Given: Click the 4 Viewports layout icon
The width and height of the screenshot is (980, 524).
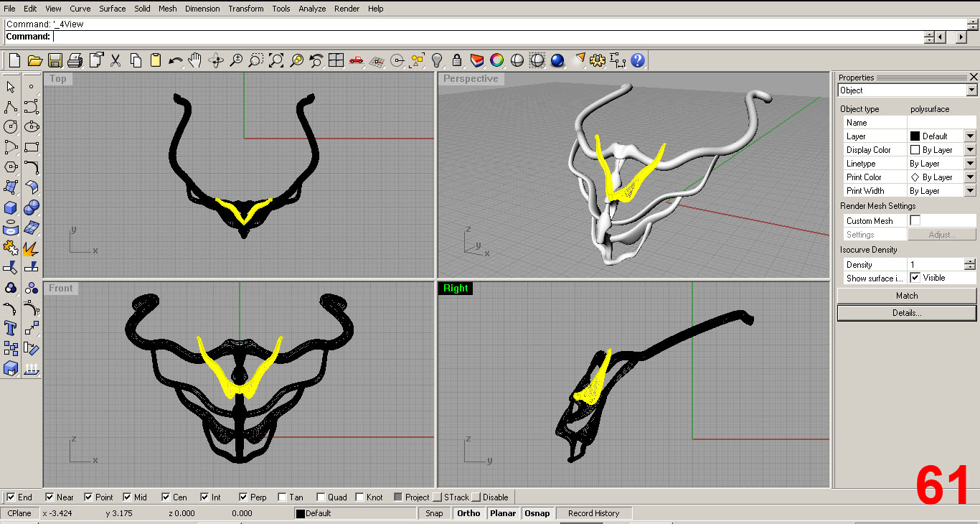Looking at the screenshot, I should click(336, 60).
